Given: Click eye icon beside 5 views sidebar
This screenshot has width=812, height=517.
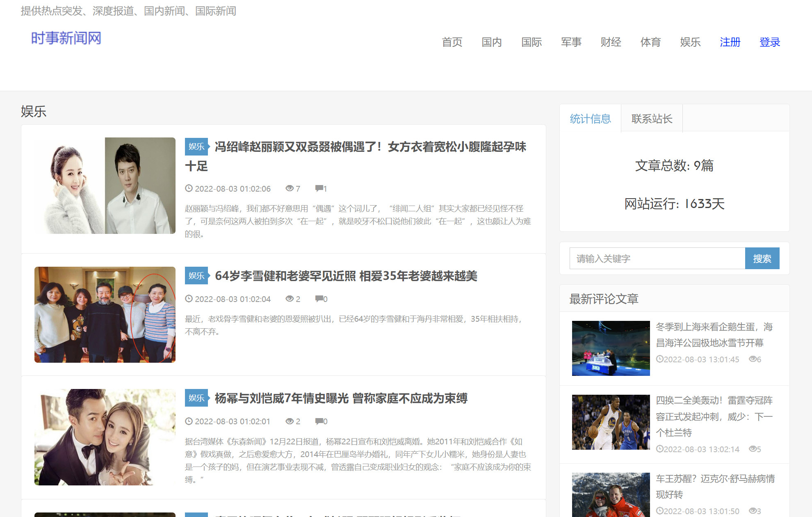Looking at the screenshot, I should point(753,449).
